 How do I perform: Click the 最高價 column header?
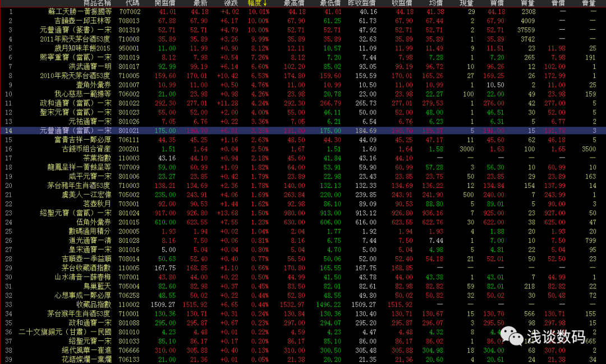point(294,3)
